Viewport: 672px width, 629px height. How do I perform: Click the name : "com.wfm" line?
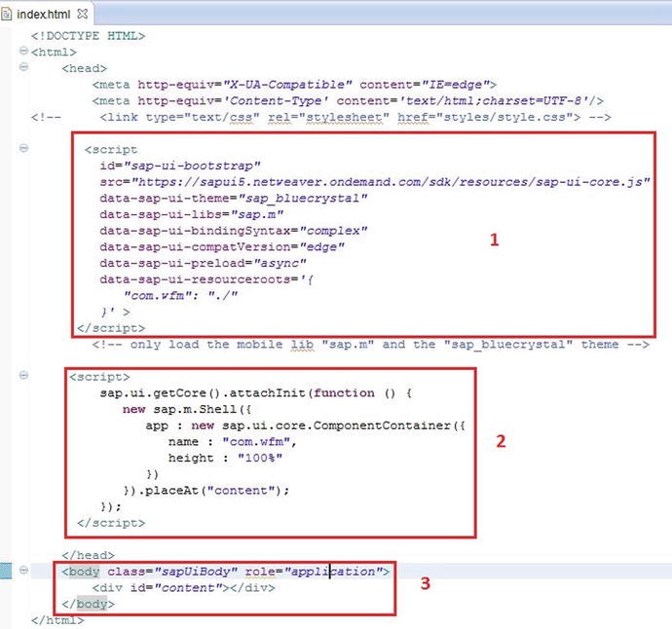233,442
